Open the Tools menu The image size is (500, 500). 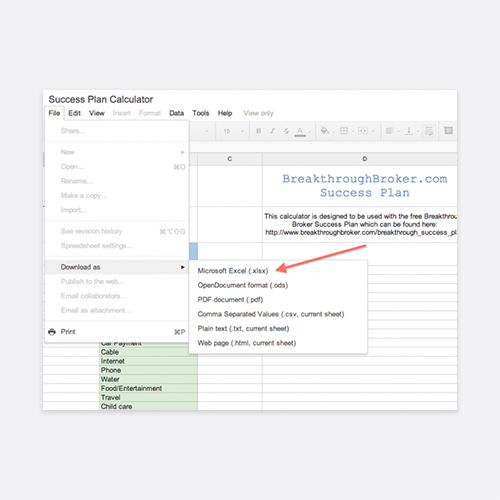pos(201,113)
